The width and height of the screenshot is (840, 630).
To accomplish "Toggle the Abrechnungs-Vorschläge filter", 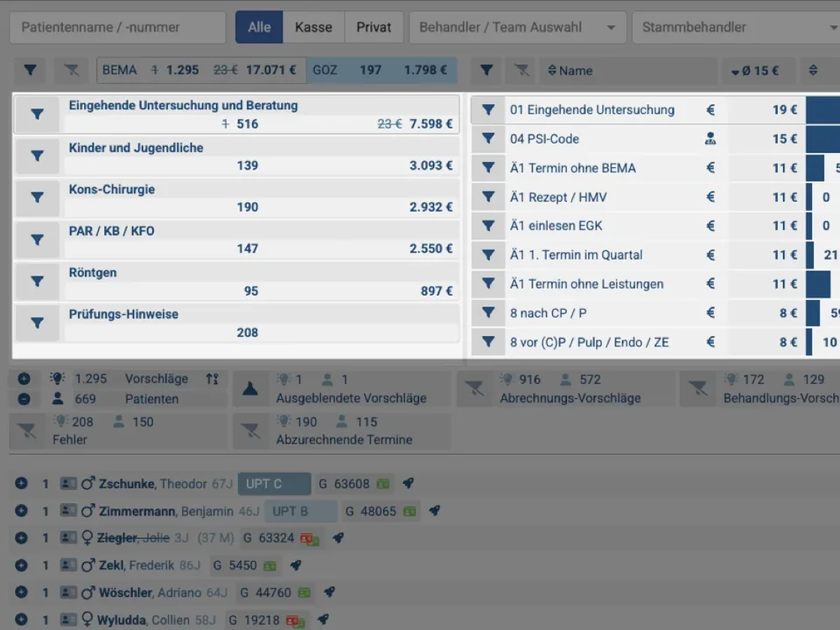I will click(x=474, y=388).
